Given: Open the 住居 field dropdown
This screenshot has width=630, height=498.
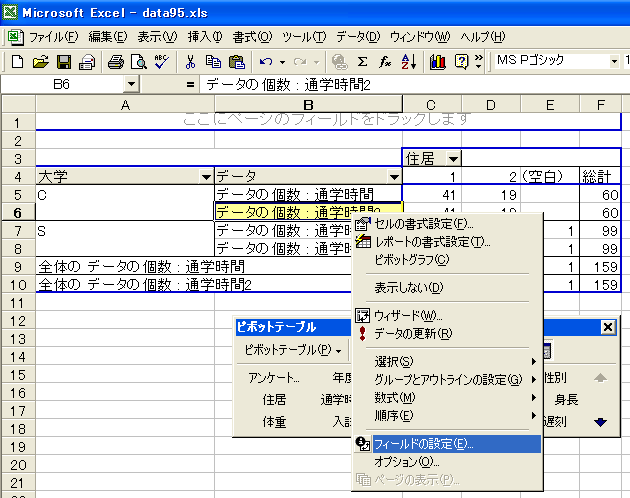Looking at the screenshot, I should (454, 159).
